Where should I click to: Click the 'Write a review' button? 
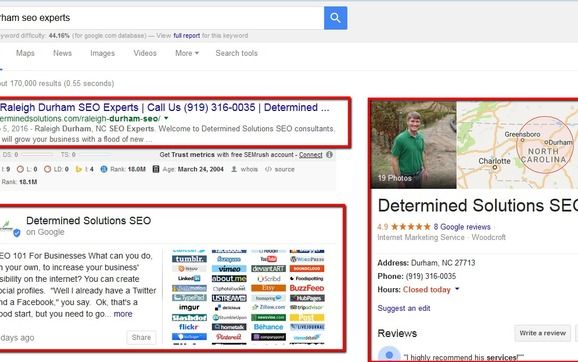tap(543, 333)
